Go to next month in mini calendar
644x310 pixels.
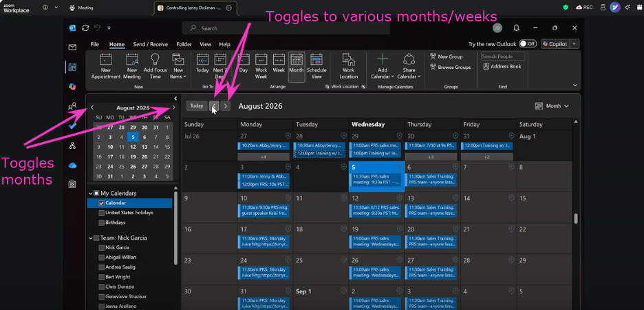coord(173,107)
